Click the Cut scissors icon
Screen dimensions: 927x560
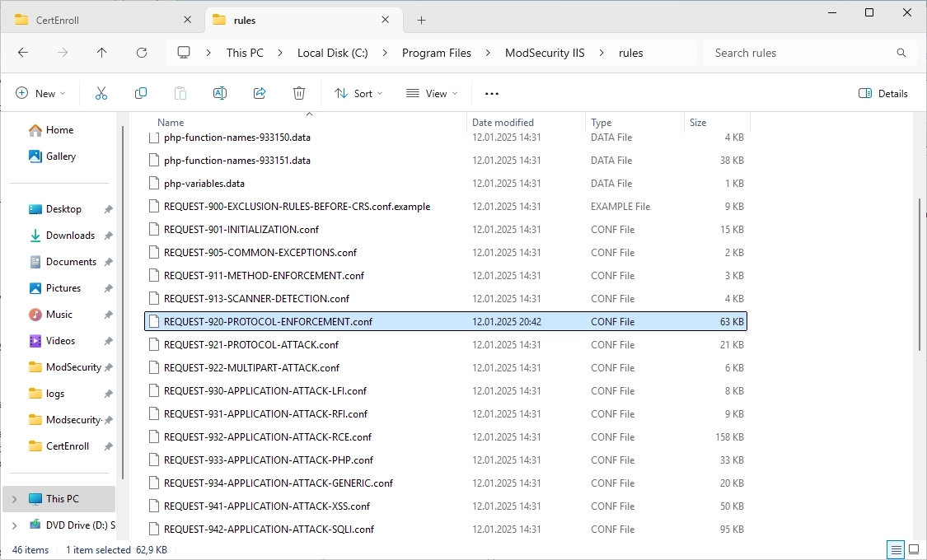101,94
